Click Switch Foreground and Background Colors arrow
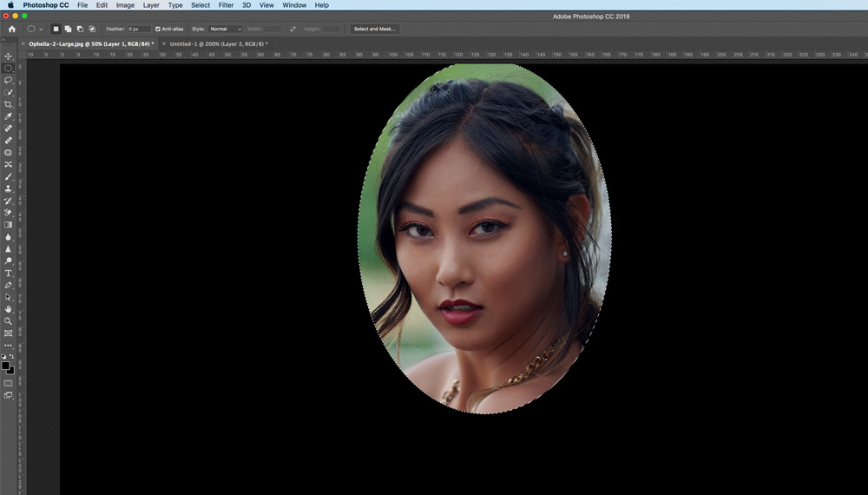The width and height of the screenshot is (868, 495). [x=12, y=357]
